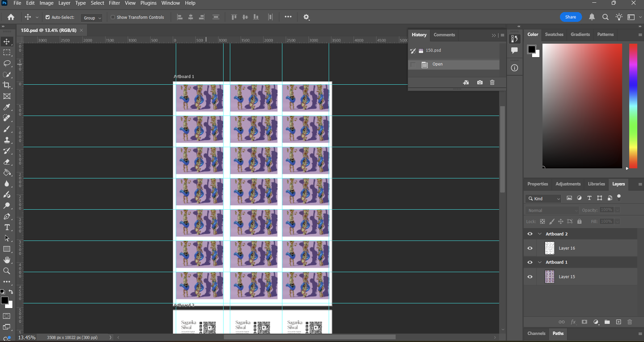644x342 pixels.
Task: Create new snapshot with camera icon
Action: point(480,82)
